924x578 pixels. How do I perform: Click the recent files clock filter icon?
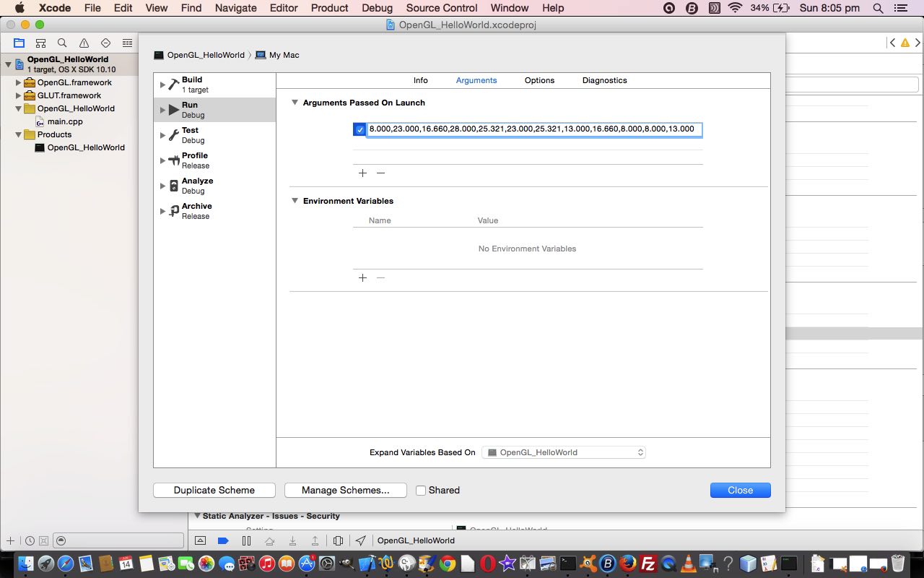[30, 540]
